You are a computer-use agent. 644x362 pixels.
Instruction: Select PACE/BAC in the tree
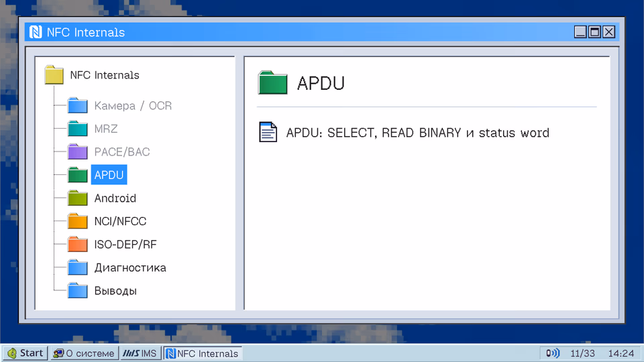click(x=122, y=152)
